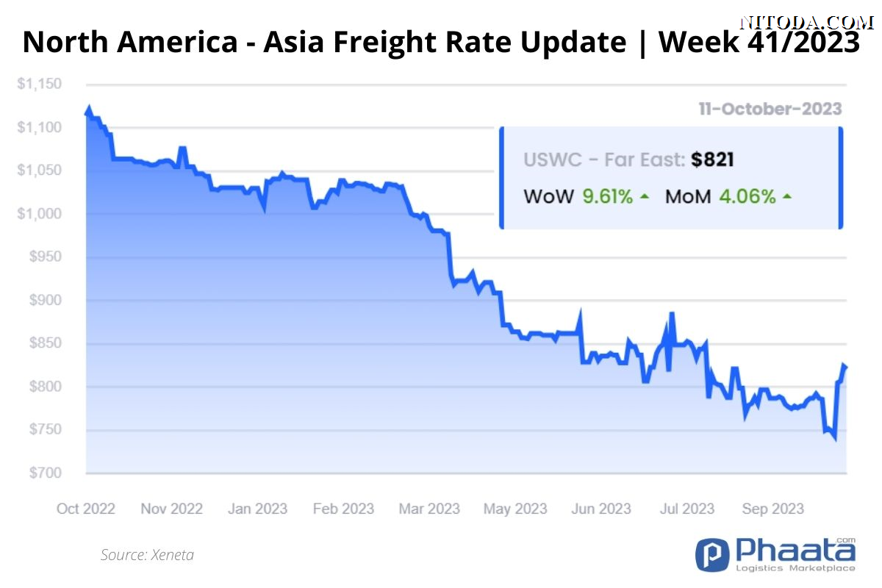The width and height of the screenshot is (882, 588).
Task: Click the Jul 2023 axis label
Action: tap(687, 509)
